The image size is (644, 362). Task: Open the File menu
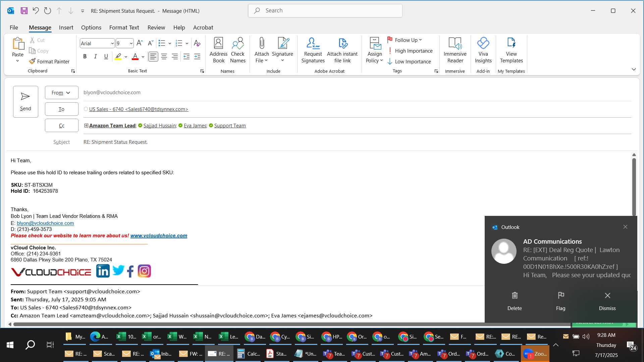tap(14, 27)
